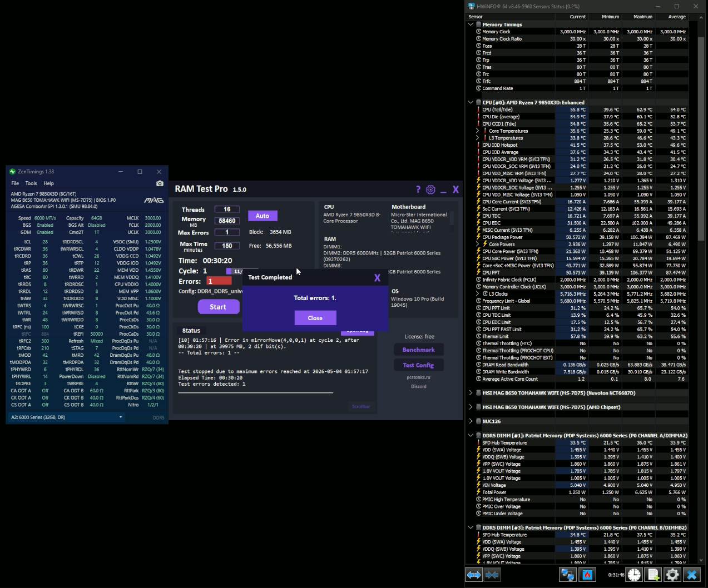
Task: Click the Memory Clock sensor clock icon
Action: click(478, 32)
